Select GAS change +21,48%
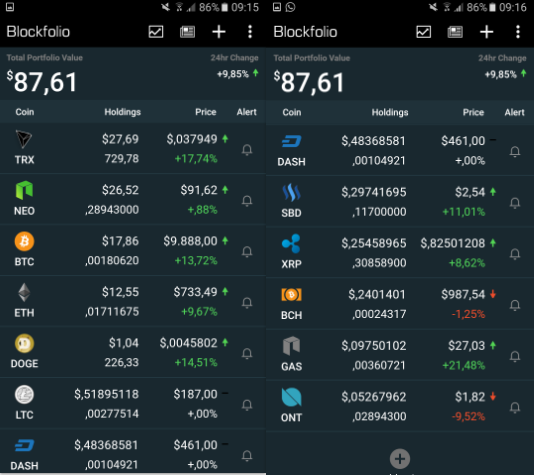The height and width of the screenshot is (475, 534). [464, 365]
